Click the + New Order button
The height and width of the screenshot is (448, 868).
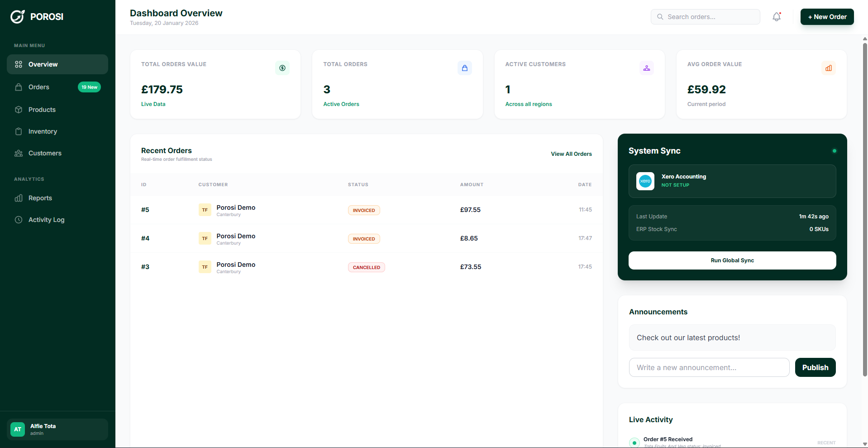click(x=827, y=17)
